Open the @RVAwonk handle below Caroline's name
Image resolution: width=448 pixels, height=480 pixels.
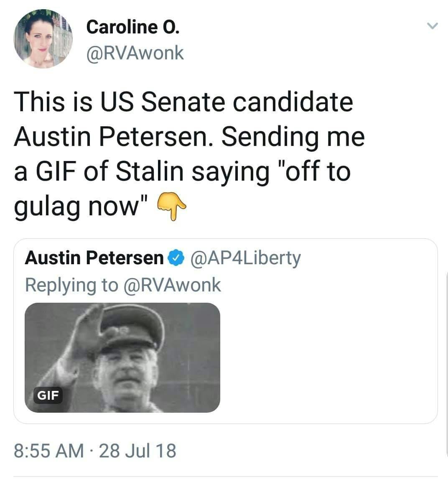point(135,53)
